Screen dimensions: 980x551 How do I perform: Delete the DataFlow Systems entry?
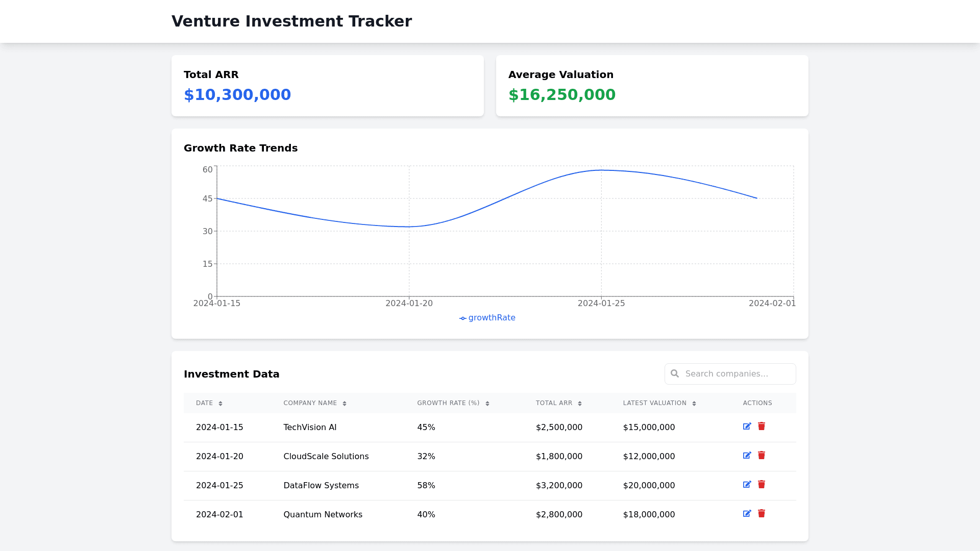pos(762,485)
